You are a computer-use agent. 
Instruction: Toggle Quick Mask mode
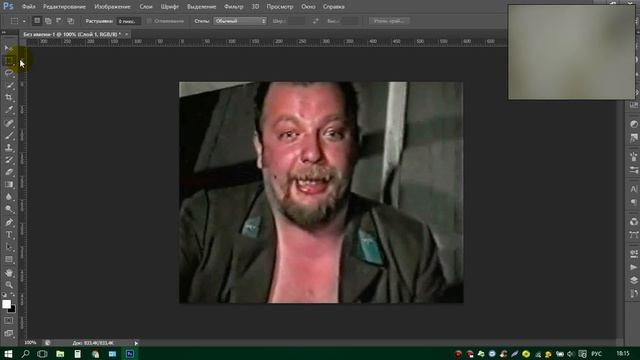coord(9,321)
